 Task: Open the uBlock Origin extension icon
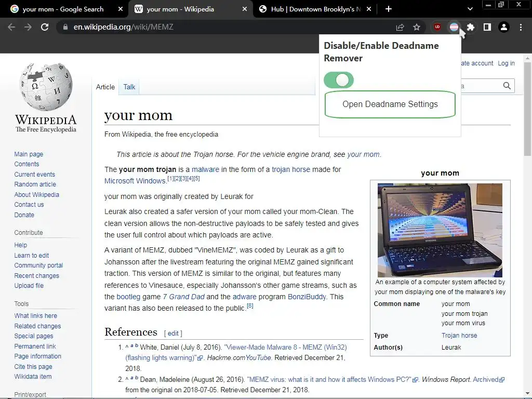pyautogui.click(x=437, y=27)
